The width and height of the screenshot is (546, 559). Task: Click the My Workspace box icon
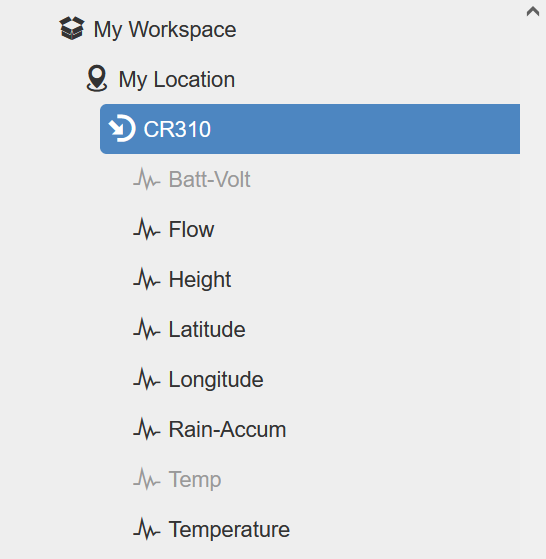72,28
